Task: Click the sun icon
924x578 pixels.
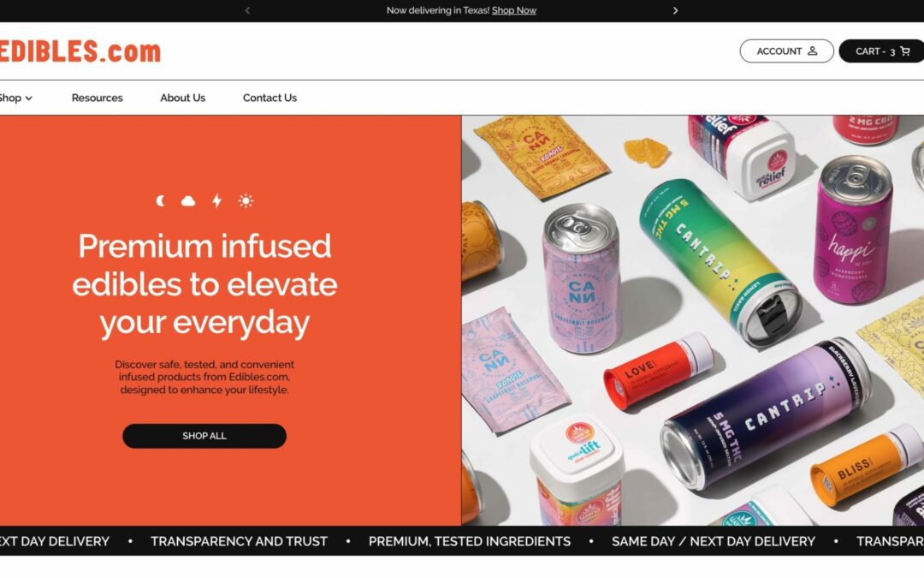Action: 246,201
